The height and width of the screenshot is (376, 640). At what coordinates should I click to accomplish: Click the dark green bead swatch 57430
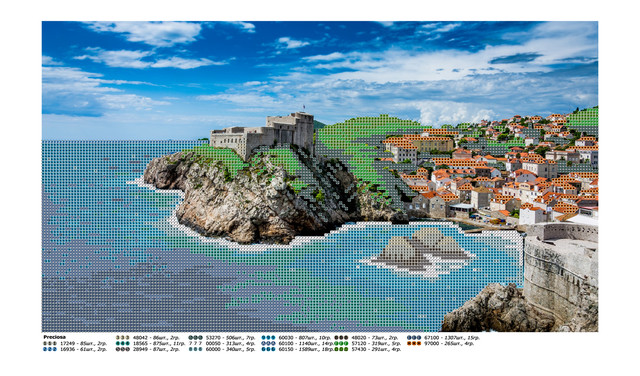point(341,349)
